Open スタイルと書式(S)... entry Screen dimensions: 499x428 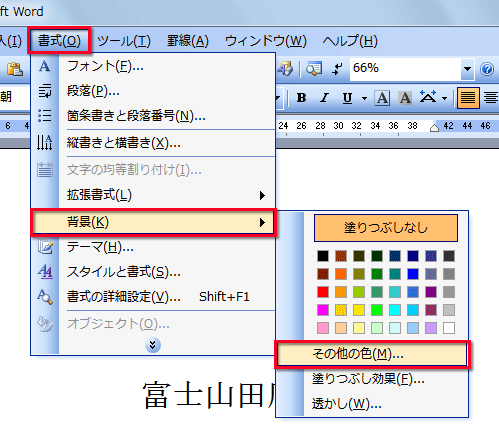[x=153, y=272]
